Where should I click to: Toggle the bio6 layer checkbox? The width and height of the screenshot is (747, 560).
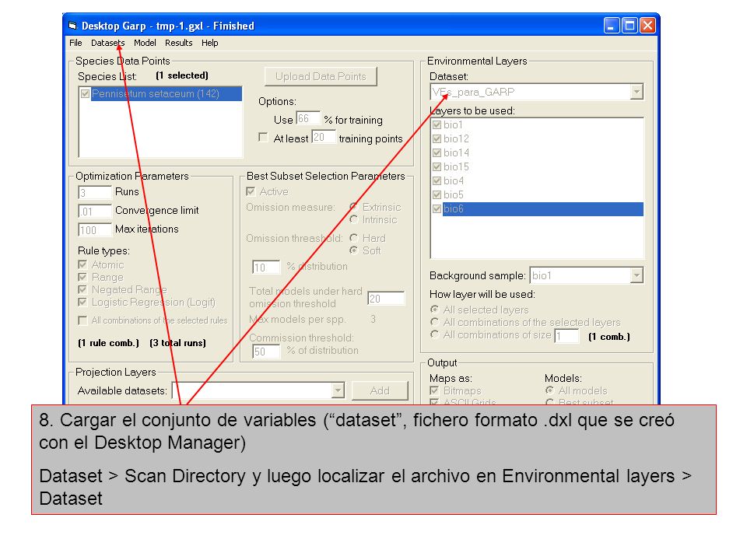pos(437,208)
